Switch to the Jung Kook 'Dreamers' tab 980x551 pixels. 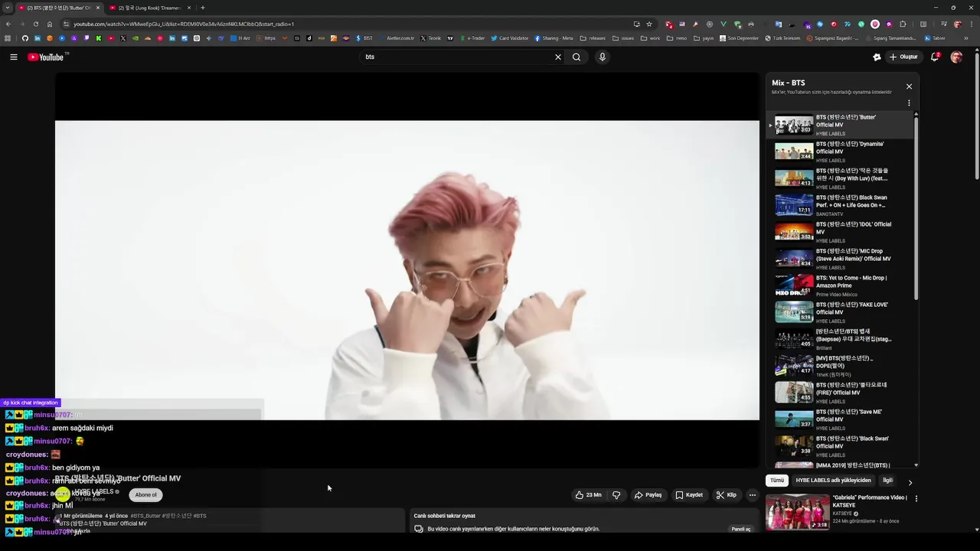click(x=149, y=8)
